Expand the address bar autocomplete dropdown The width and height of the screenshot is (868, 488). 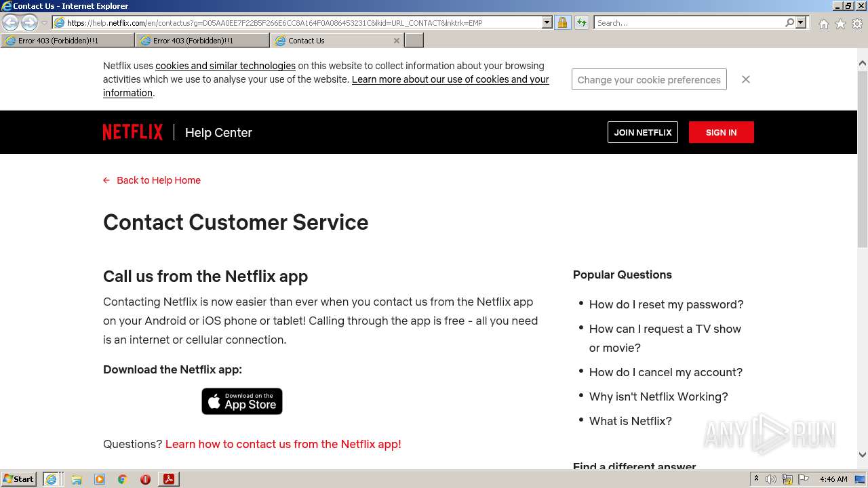pyautogui.click(x=547, y=22)
